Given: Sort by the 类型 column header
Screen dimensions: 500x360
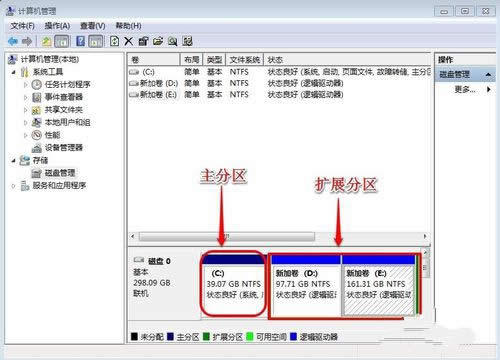Looking at the screenshot, I should 214,60.
